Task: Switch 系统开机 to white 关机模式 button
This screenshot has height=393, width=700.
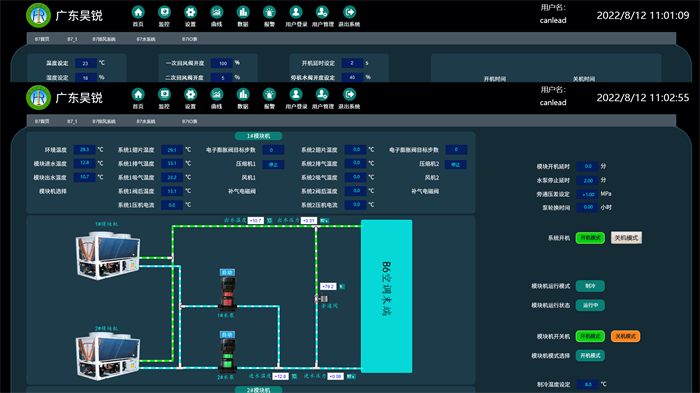Action: 626,238
